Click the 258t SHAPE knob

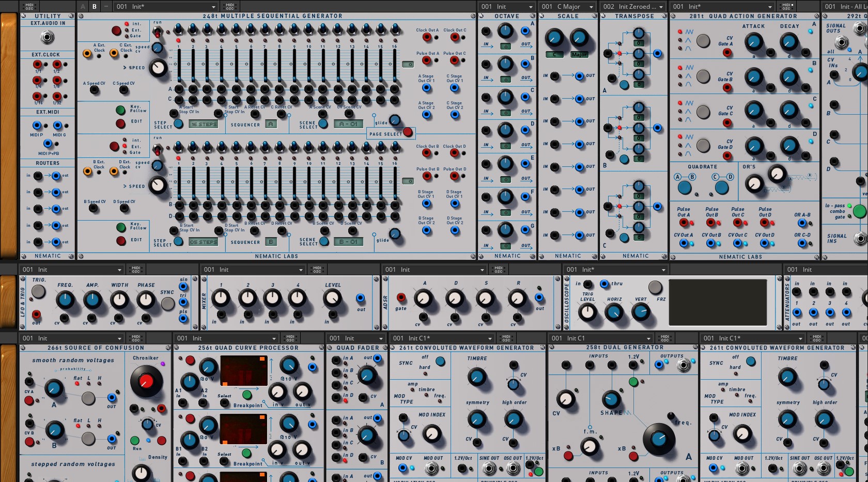611,399
